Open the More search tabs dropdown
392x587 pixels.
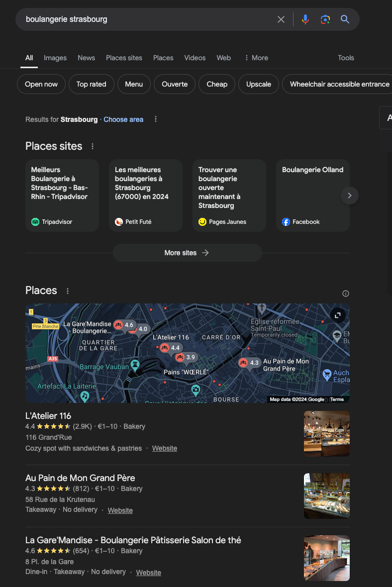point(257,58)
